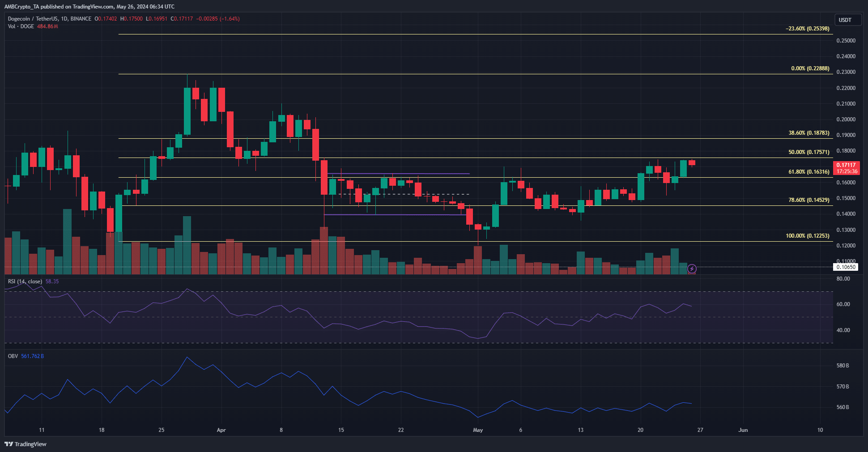Screen dimensions: 868x452
Task: Click the Apr label on time axis
Action: [221, 430]
